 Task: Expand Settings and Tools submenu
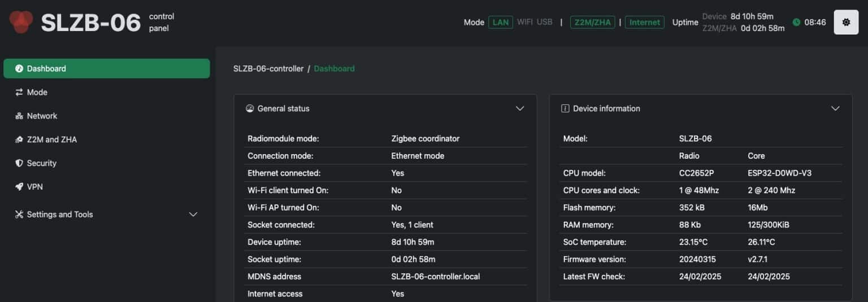pyautogui.click(x=193, y=215)
